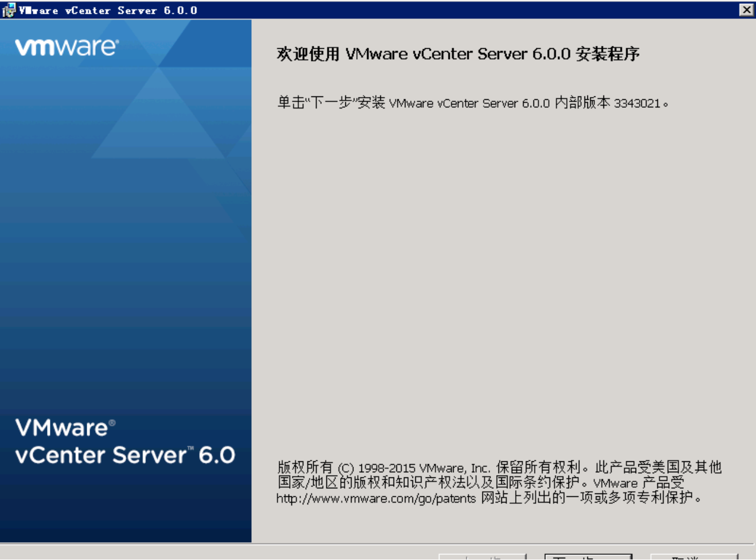Image resolution: width=756 pixels, height=560 pixels.
Task: Click the build number 3343021
Action: click(x=637, y=103)
